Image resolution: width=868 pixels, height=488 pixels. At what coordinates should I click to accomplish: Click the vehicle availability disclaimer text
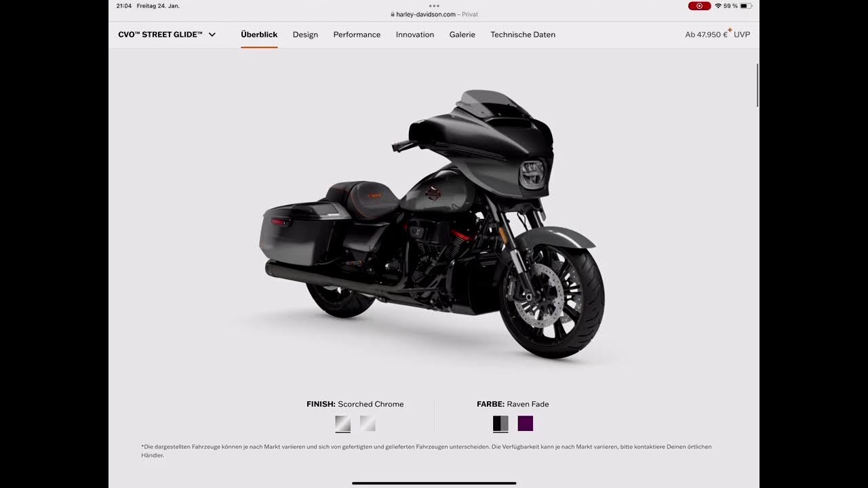coord(427,451)
